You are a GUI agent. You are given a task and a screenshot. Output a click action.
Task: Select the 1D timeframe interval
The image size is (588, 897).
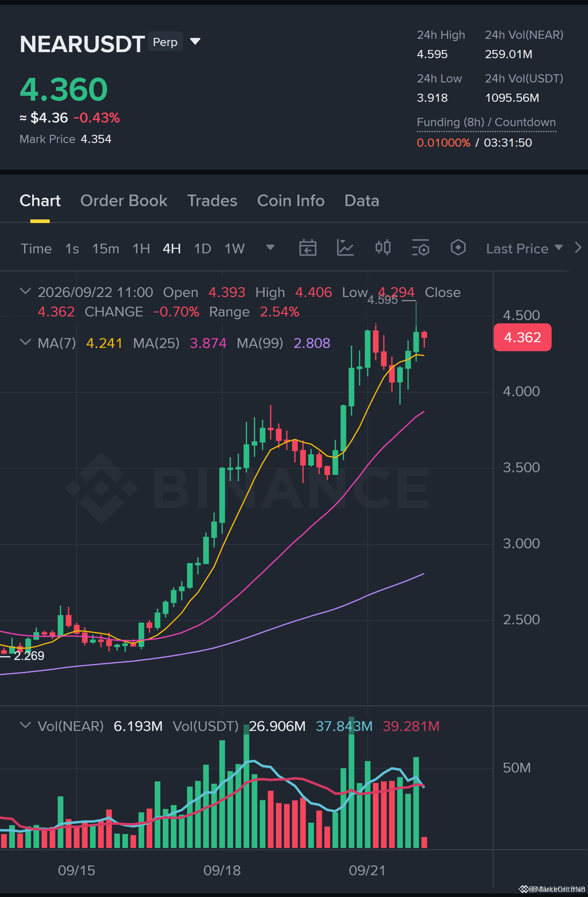pyautogui.click(x=202, y=249)
